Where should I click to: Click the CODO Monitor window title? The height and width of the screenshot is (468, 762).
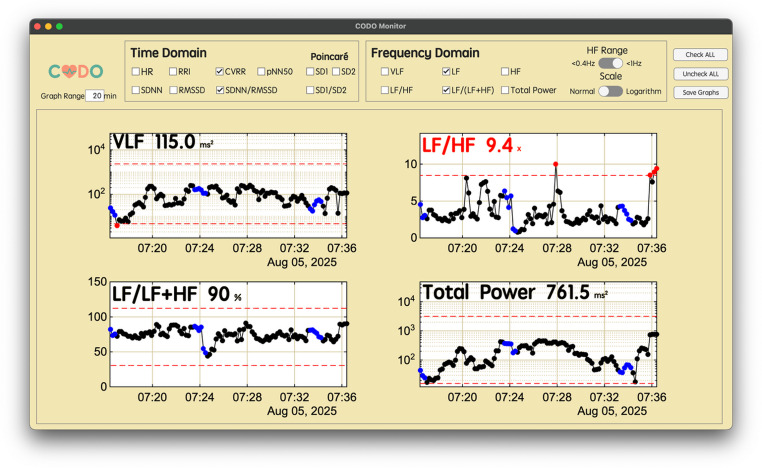pos(381,26)
